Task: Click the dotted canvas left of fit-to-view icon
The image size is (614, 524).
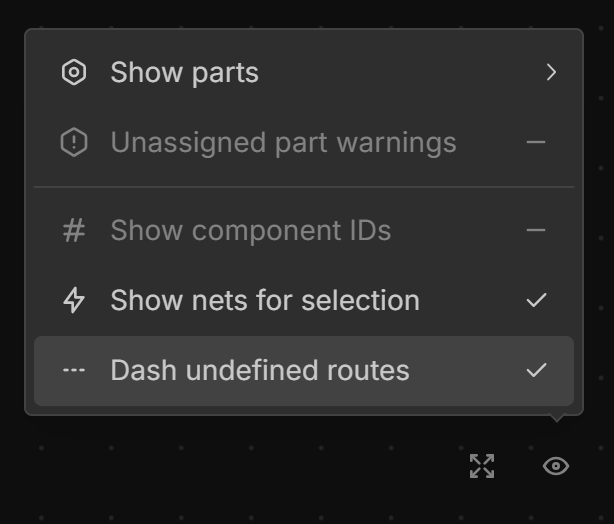Action: click(300, 468)
